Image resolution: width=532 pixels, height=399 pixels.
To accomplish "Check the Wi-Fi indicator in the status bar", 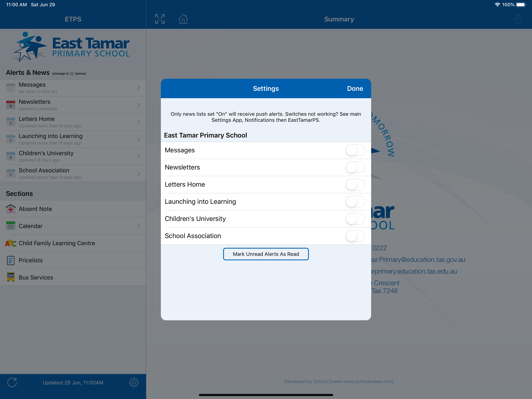I will click(497, 4).
